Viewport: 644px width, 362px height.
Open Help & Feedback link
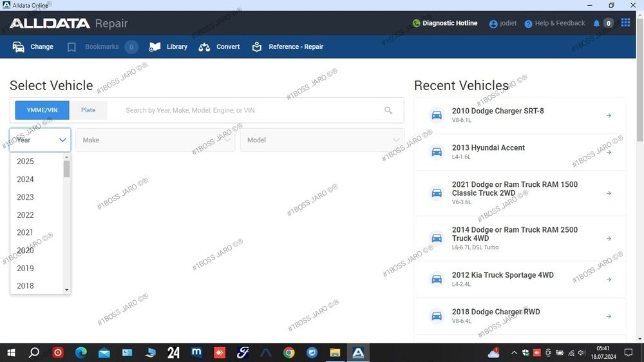tap(560, 23)
